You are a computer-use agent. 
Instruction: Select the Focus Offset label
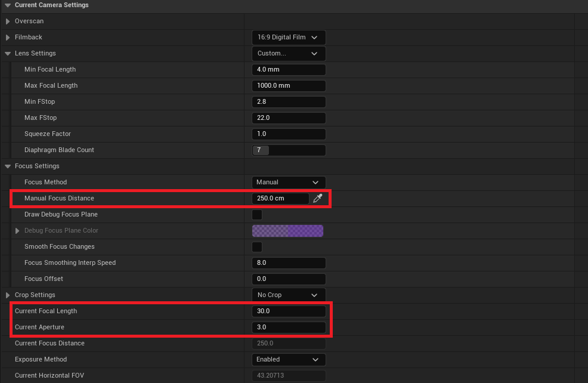click(x=44, y=279)
